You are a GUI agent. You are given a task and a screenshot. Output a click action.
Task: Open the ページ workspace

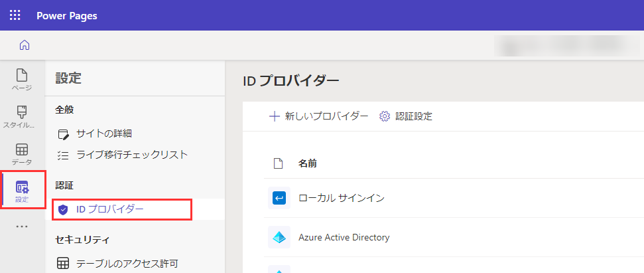point(22,80)
